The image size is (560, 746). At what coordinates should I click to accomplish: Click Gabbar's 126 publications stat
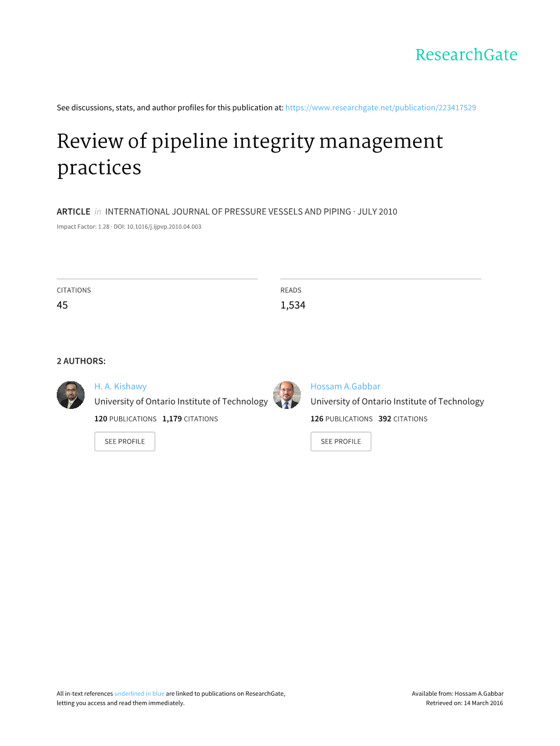click(341, 419)
